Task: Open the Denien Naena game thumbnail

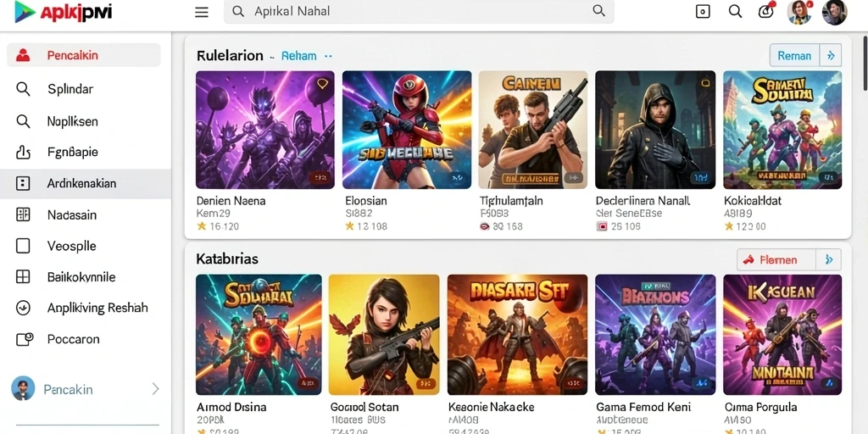Action: tap(265, 130)
